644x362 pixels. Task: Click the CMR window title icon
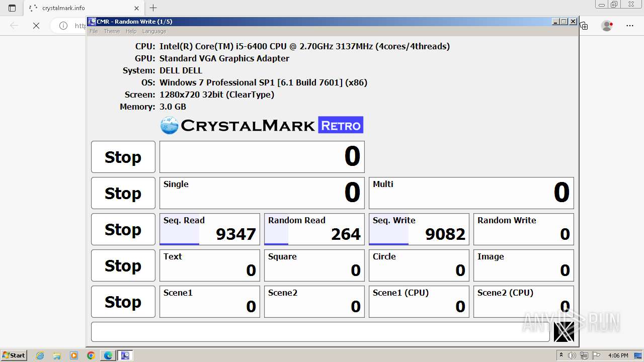coord(92,22)
